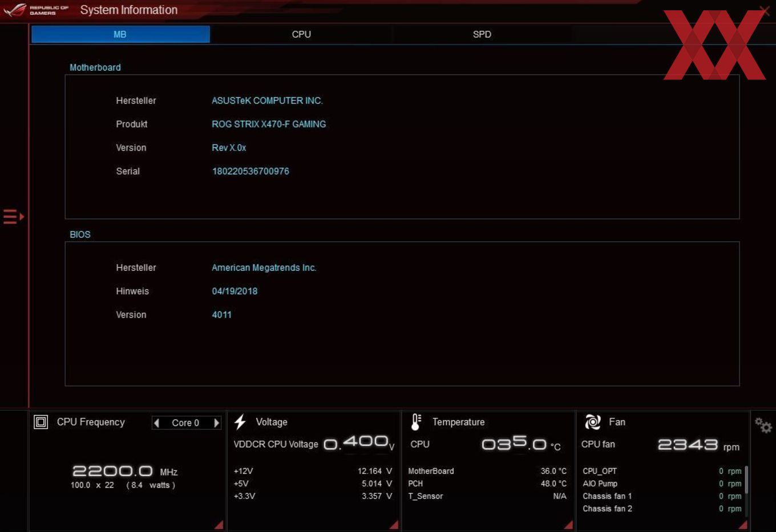
Task: Click the +12V voltage row
Action: pyautogui.click(x=313, y=471)
